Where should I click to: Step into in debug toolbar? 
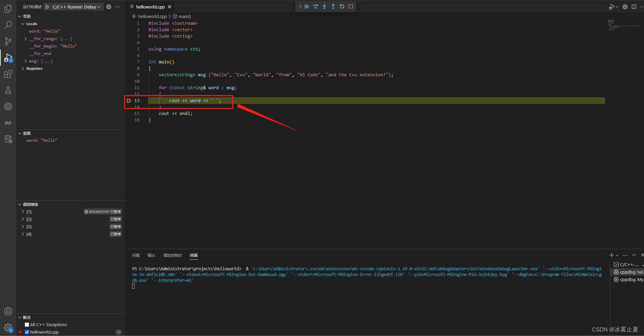point(324,6)
